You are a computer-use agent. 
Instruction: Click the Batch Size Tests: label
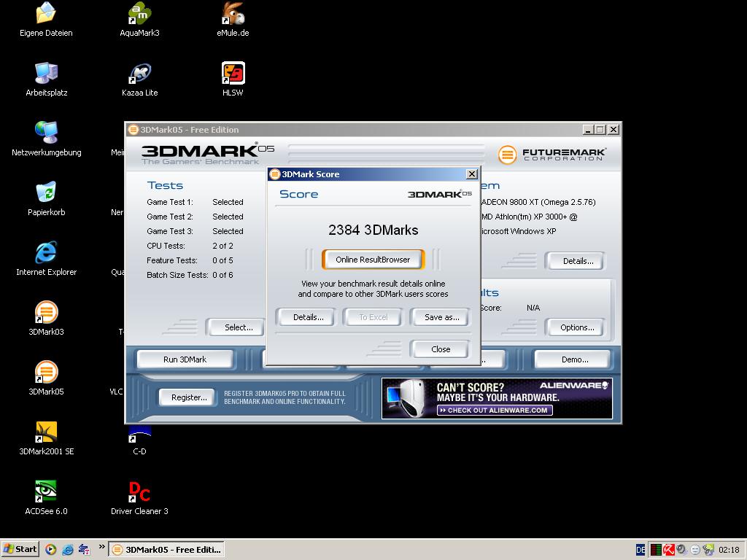tap(177, 275)
